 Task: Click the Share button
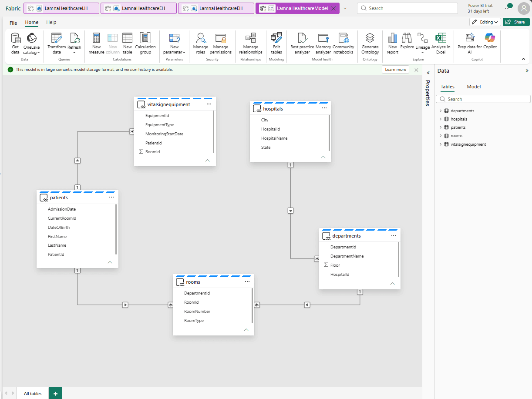[516, 22]
